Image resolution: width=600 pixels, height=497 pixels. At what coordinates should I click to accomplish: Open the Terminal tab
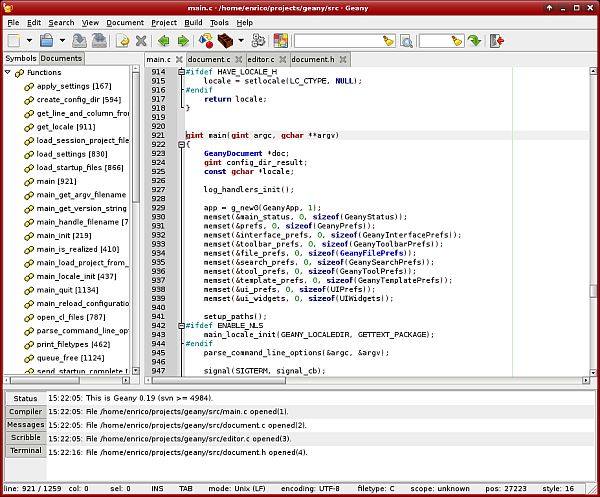tap(25, 450)
